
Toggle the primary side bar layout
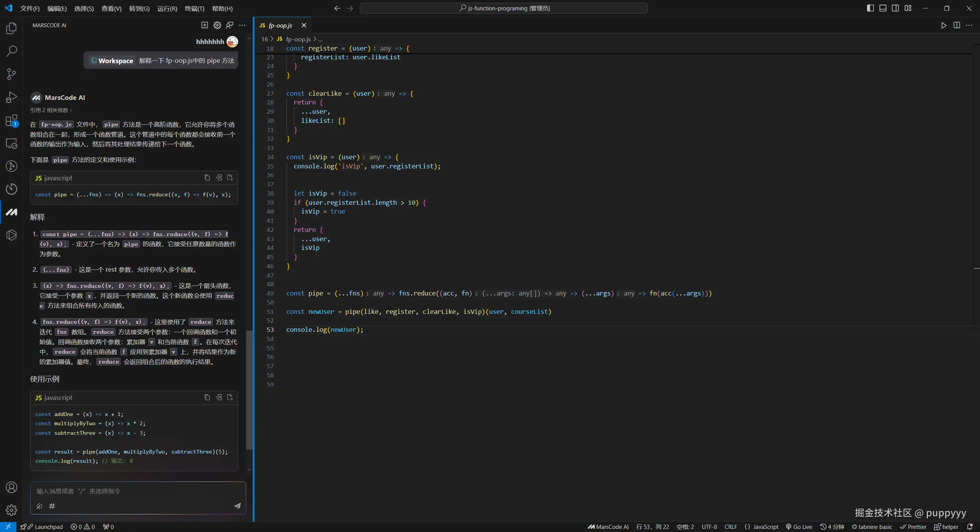pos(870,8)
